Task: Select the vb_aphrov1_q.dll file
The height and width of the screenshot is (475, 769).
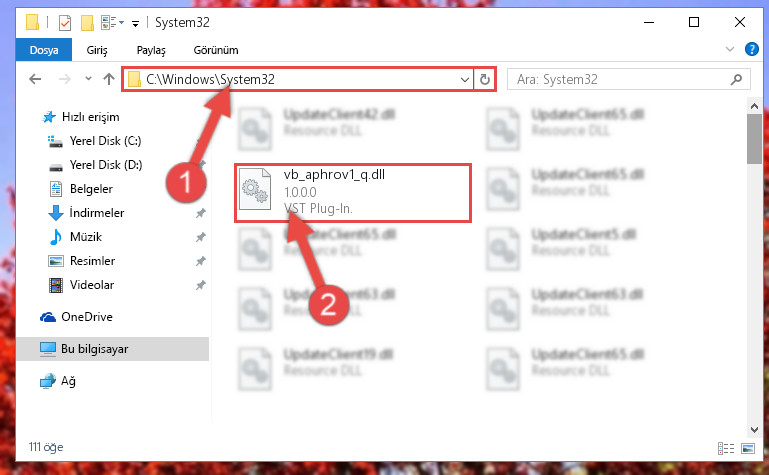Action: click(x=353, y=193)
